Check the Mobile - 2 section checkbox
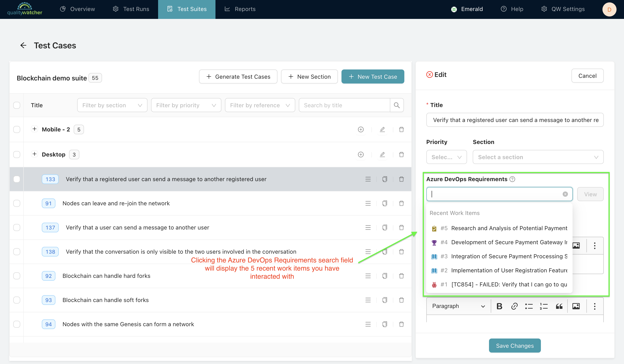This screenshot has height=364, width=624. (x=16, y=129)
